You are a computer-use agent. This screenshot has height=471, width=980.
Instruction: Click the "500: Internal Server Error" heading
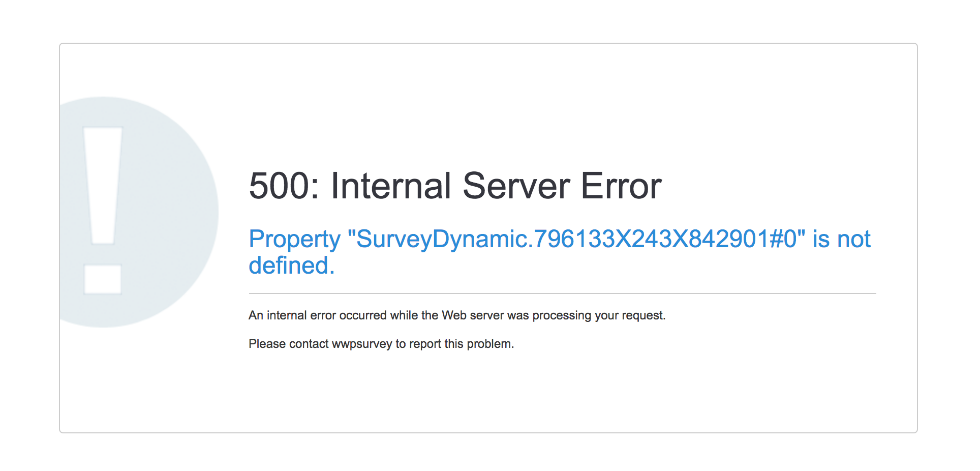pos(455,186)
